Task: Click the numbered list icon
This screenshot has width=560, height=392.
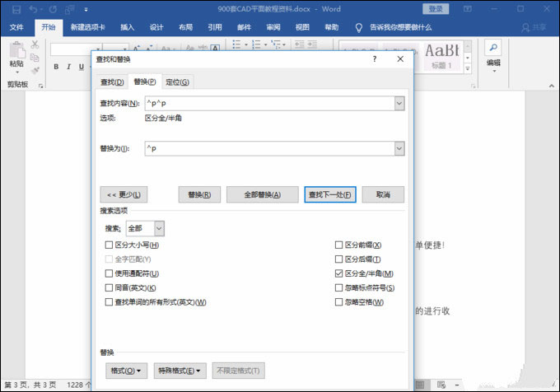Action: 256,44
